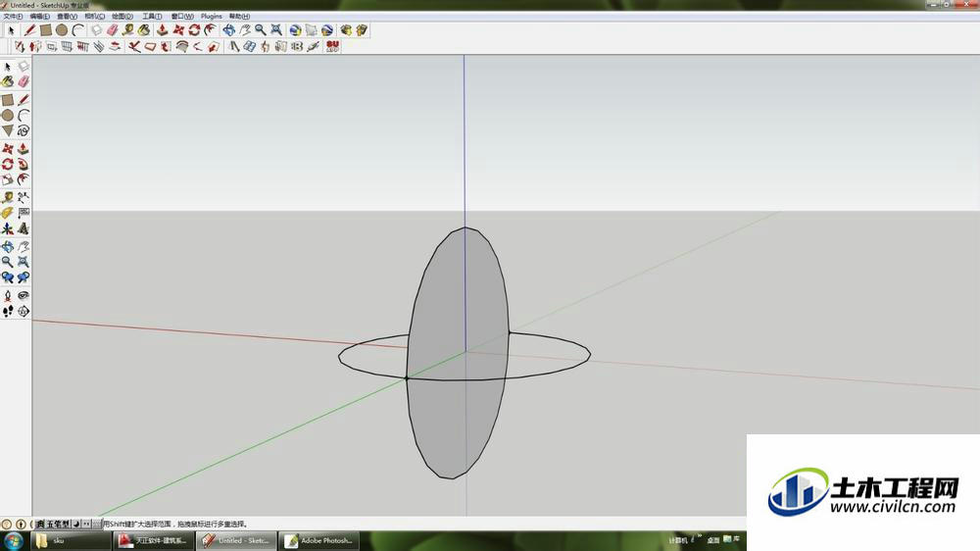Open the 帮助(H) menu
980x551 pixels.
(239, 17)
